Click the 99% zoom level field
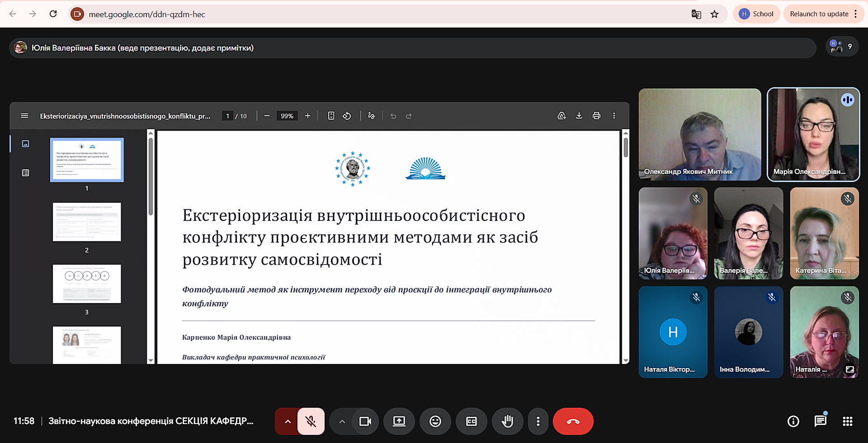The image size is (868, 443). [x=287, y=116]
